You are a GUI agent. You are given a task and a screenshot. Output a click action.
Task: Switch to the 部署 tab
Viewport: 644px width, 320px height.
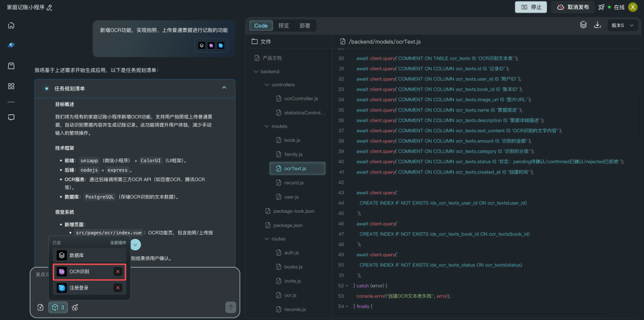click(x=305, y=26)
